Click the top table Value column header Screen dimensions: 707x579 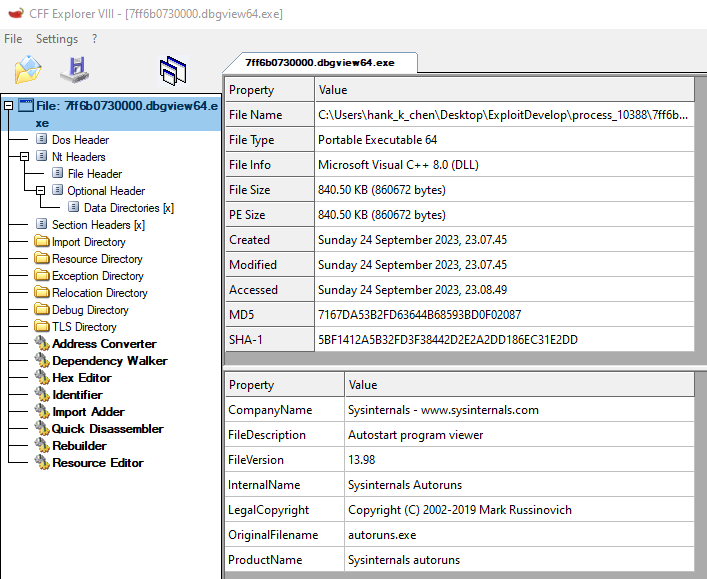[504, 89]
